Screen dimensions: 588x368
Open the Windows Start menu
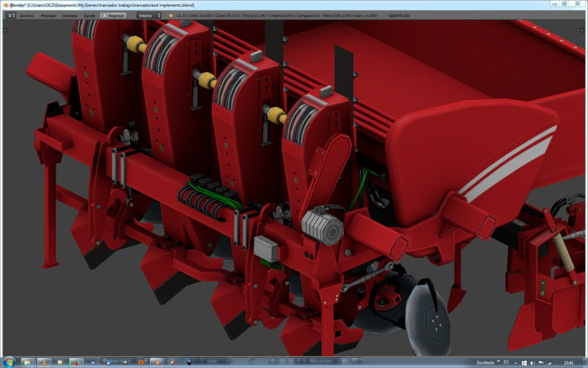point(8,362)
